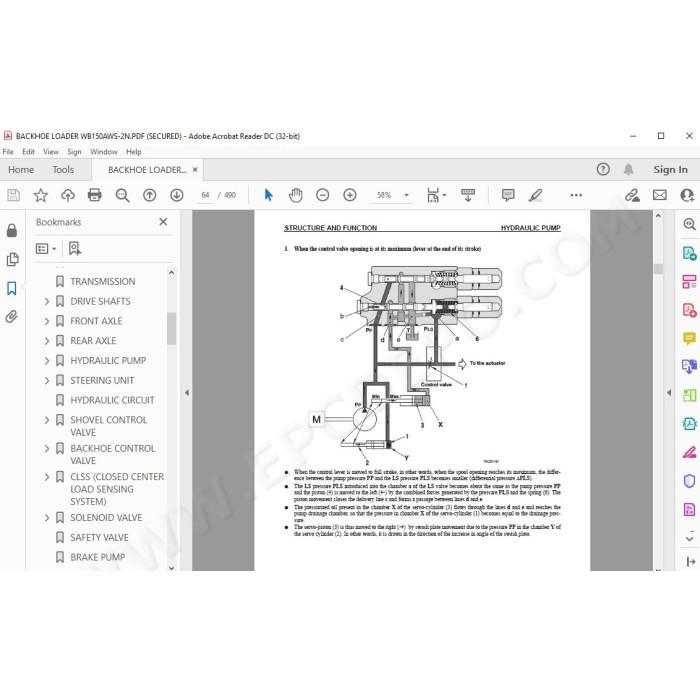Open the File menu
The width and height of the screenshot is (700, 700).
8,152
